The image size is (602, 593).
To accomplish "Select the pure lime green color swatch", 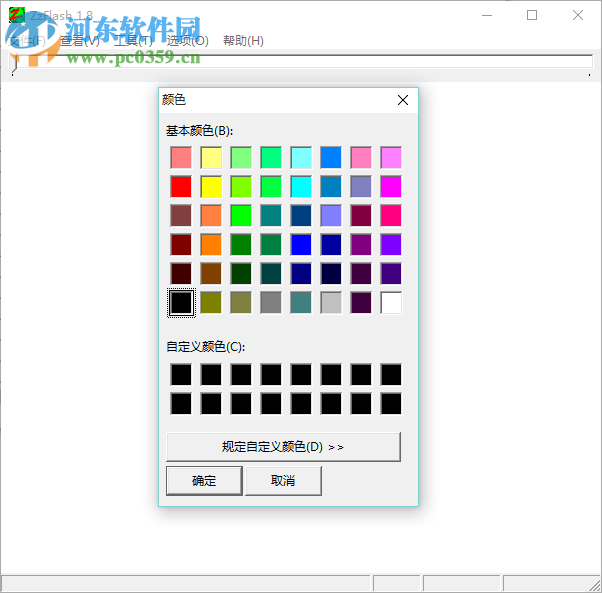I will (x=241, y=215).
